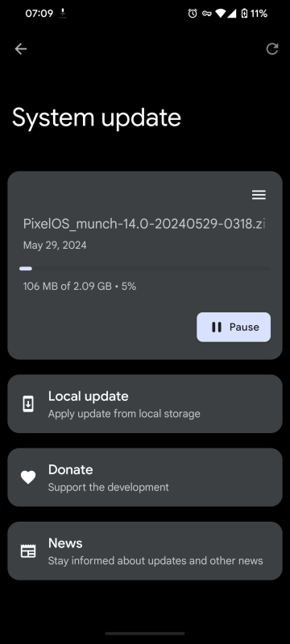290x644 pixels.
Task: Tap the 106 MB of 2.09 GB status
Action: click(79, 286)
